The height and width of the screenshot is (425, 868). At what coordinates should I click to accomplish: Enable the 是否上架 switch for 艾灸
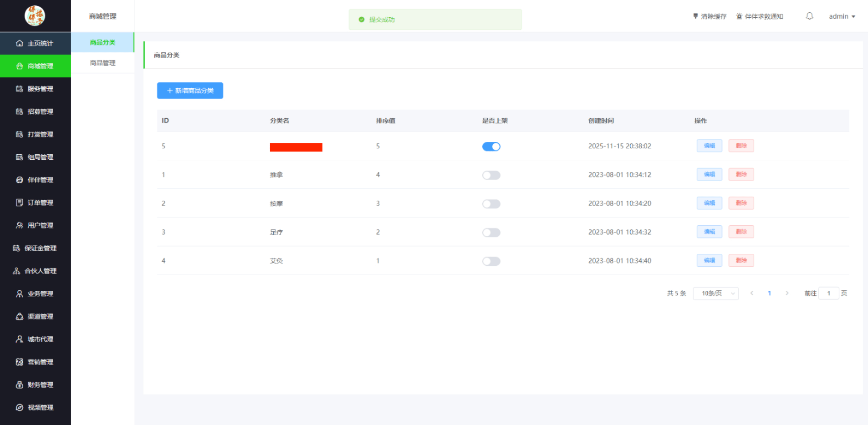(x=491, y=261)
